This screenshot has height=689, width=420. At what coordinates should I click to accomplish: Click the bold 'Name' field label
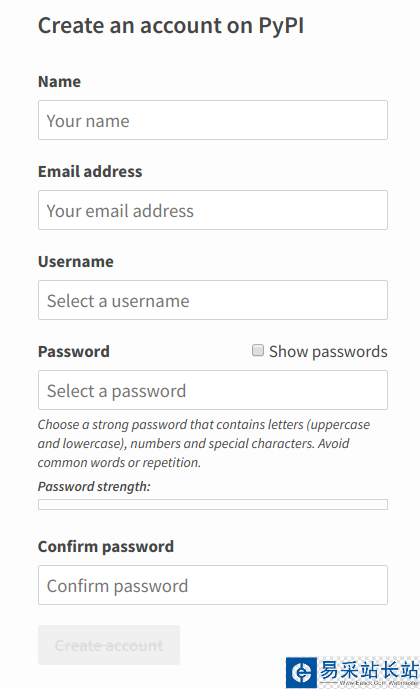click(59, 82)
